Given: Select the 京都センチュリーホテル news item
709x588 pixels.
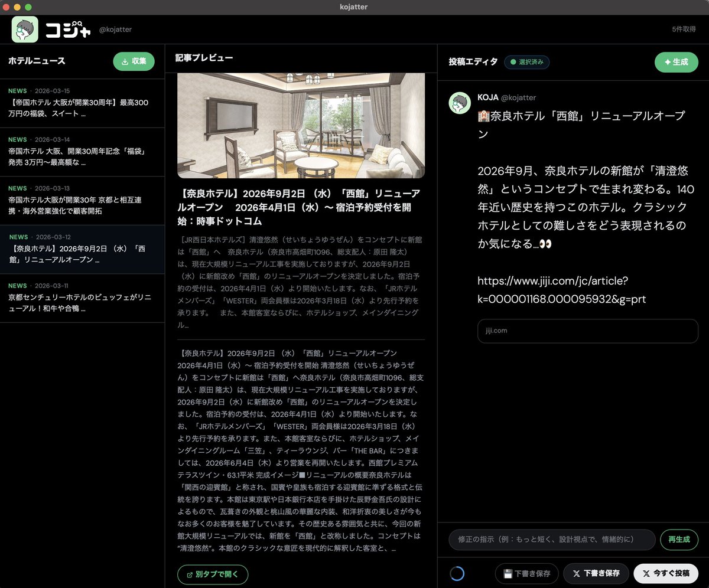Looking at the screenshot, I should point(83,297).
